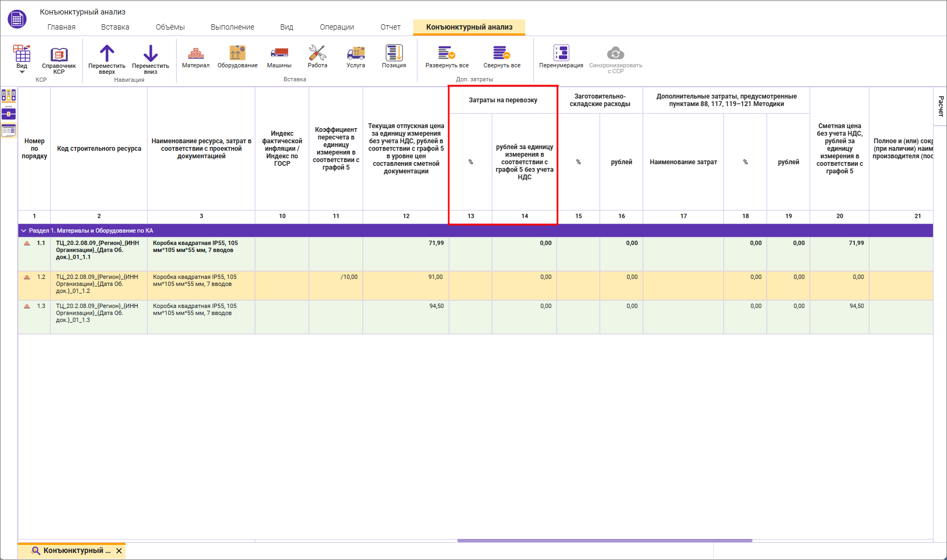Open the vertical Расчет side panel
This screenshot has height=560, width=947.
pos(941,106)
